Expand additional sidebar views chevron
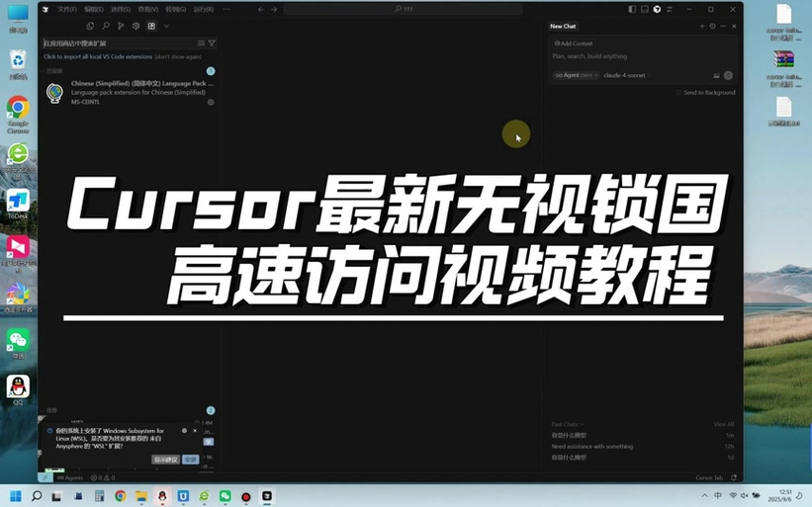812x507 pixels. (166, 26)
